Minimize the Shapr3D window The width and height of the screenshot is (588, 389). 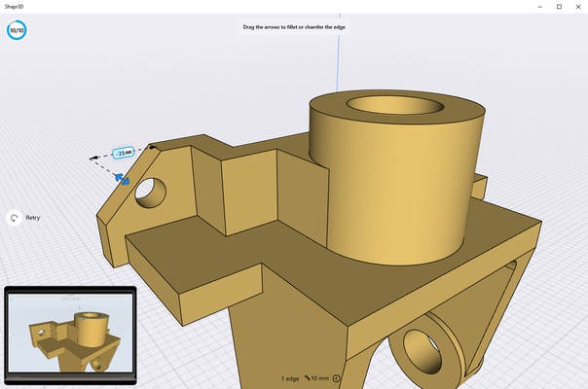click(x=539, y=7)
